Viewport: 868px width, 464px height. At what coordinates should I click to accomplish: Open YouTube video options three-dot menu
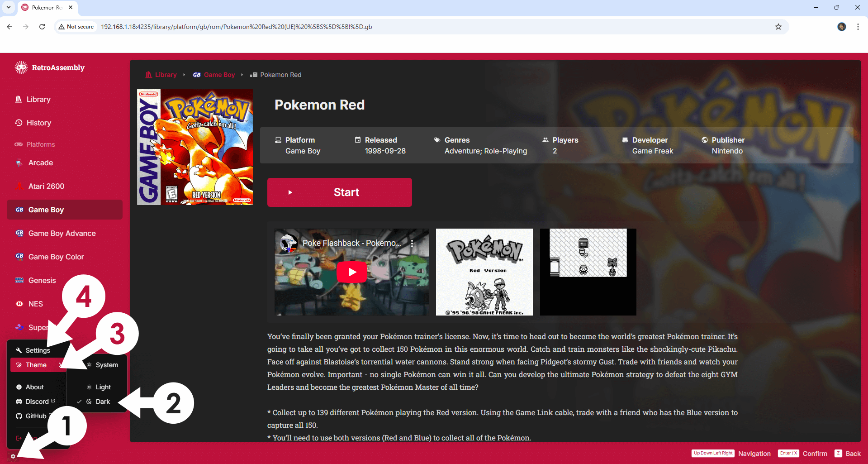(x=412, y=243)
